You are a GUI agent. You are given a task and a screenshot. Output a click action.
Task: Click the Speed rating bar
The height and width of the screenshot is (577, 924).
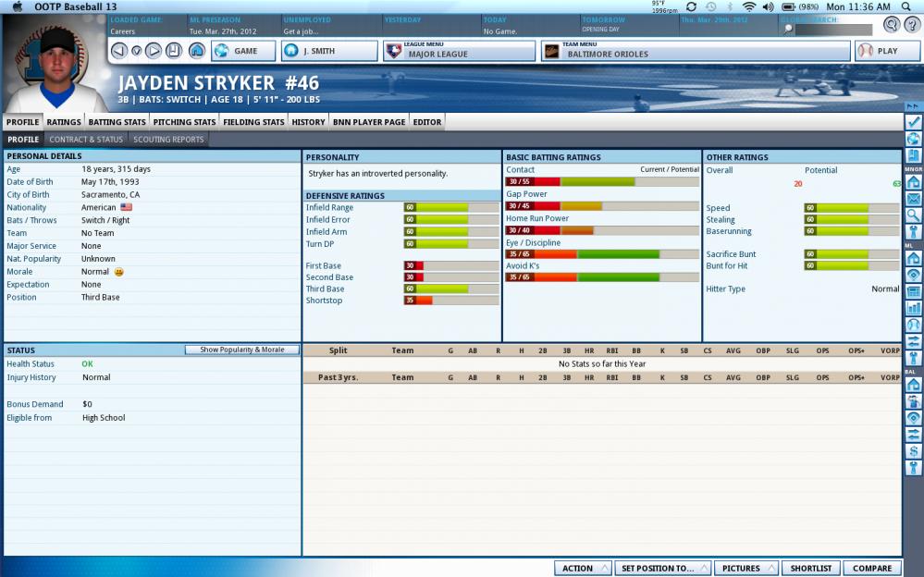[x=852, y=208]
